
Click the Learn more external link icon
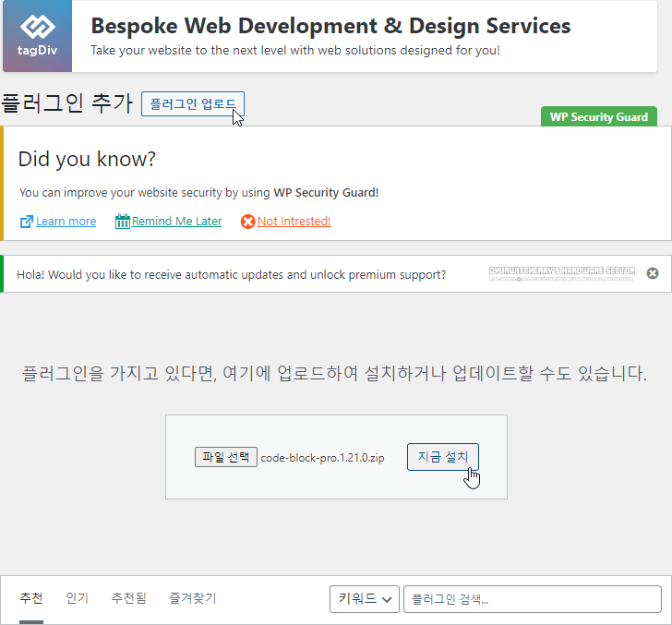pyautogui.click(x=27, y=222)
